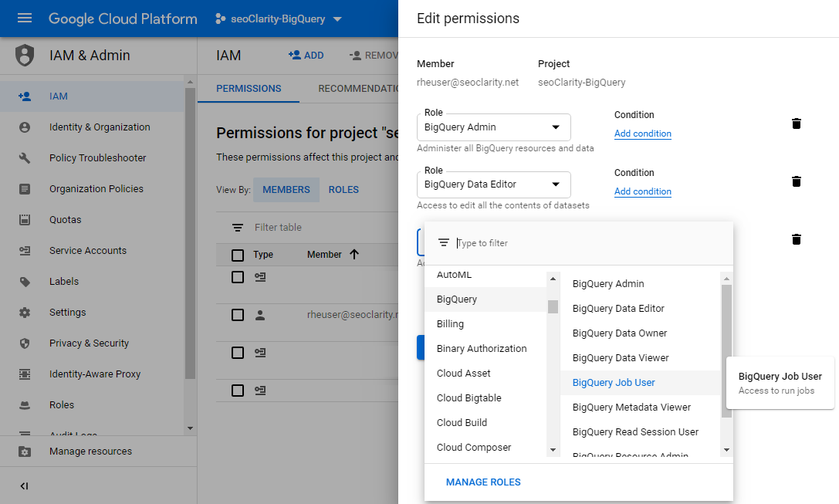This screenshot has width=839, height=504.
Task: Click Add condition for BigQuery Admin
Action: click(x=642, y=134)
